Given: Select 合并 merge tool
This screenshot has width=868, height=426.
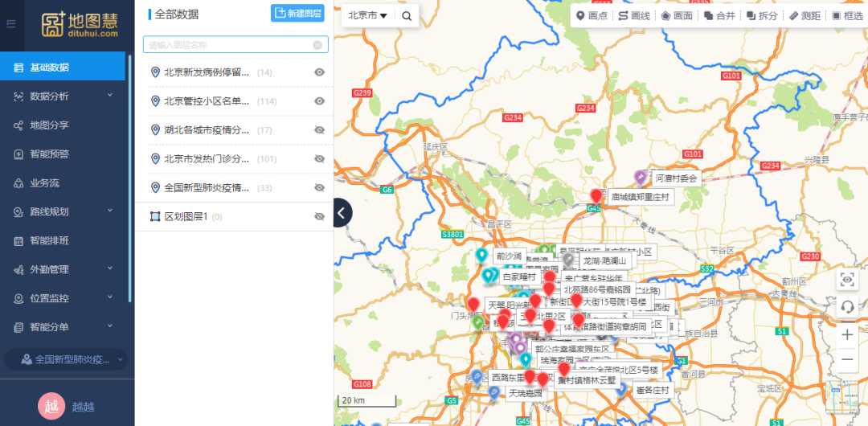Looking at the screenshot, I should [719, 15].
